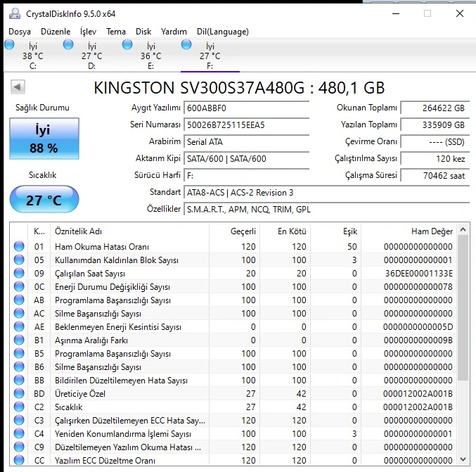
Task: Switch to the C: drive tab
Action: [x=33, y=56]
